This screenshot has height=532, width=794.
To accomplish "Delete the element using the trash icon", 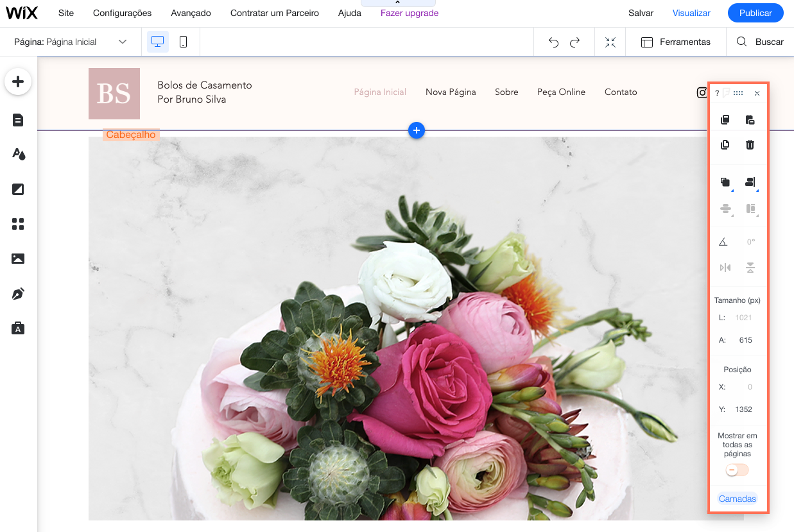I will point(750,145).
